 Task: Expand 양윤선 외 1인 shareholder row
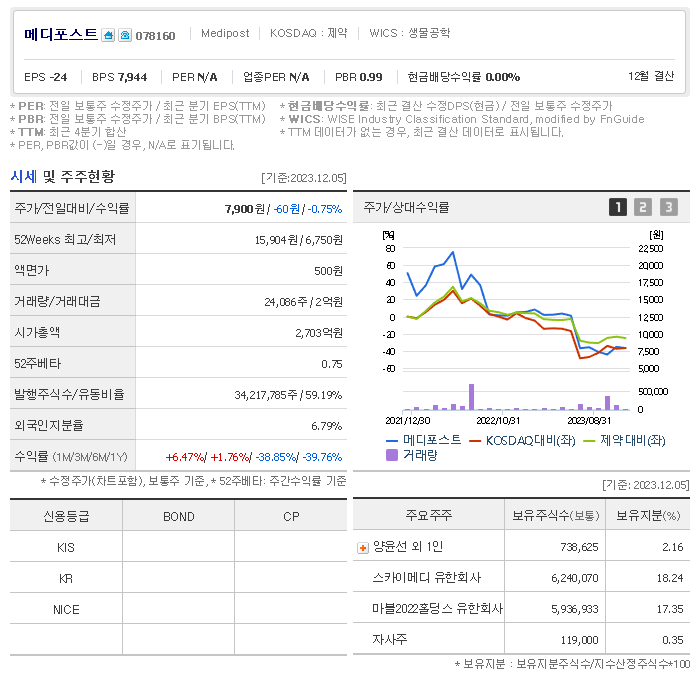pos(363,548)
